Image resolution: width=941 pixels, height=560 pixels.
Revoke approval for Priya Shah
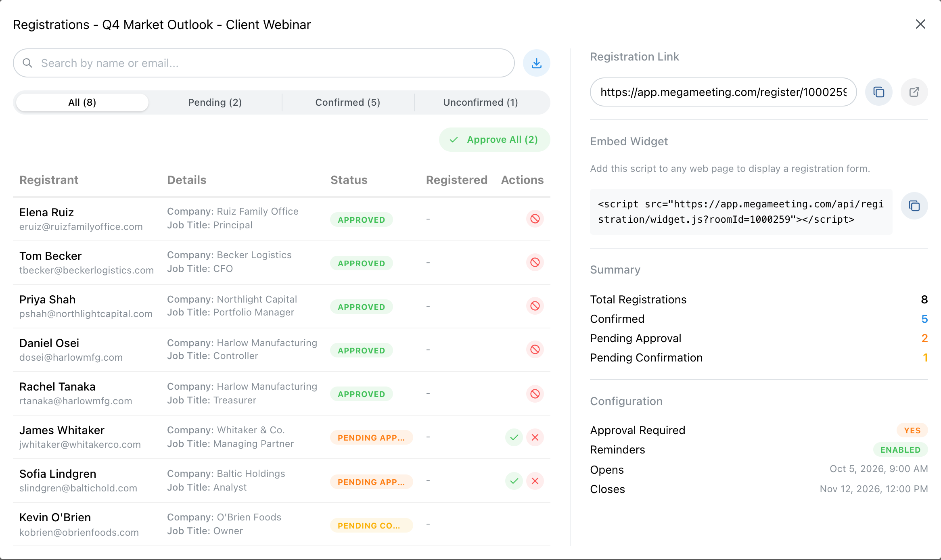(535, 306)
